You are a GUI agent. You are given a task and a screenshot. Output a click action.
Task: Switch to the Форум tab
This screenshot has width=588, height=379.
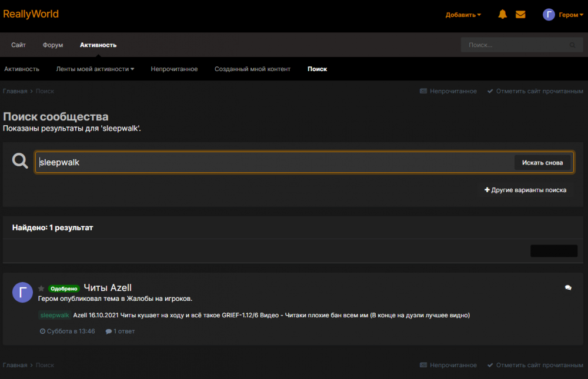[53, 45]
